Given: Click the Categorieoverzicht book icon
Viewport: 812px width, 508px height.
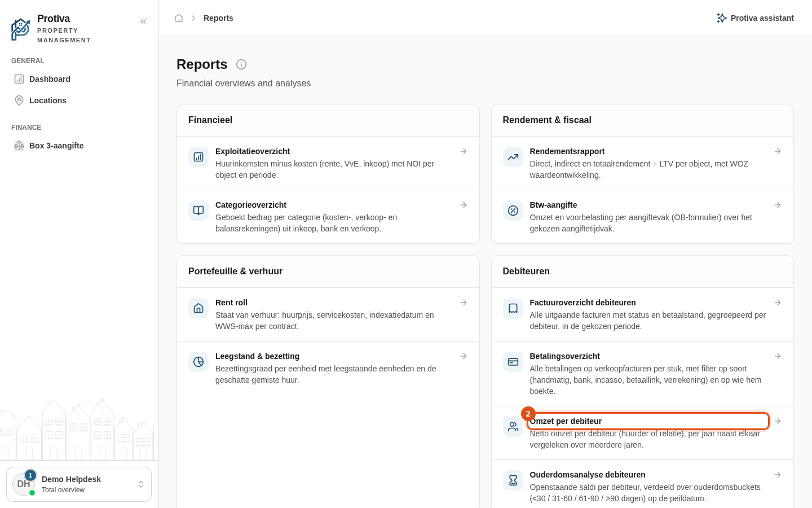Looking at the screenshot, I should coord(198,211).
